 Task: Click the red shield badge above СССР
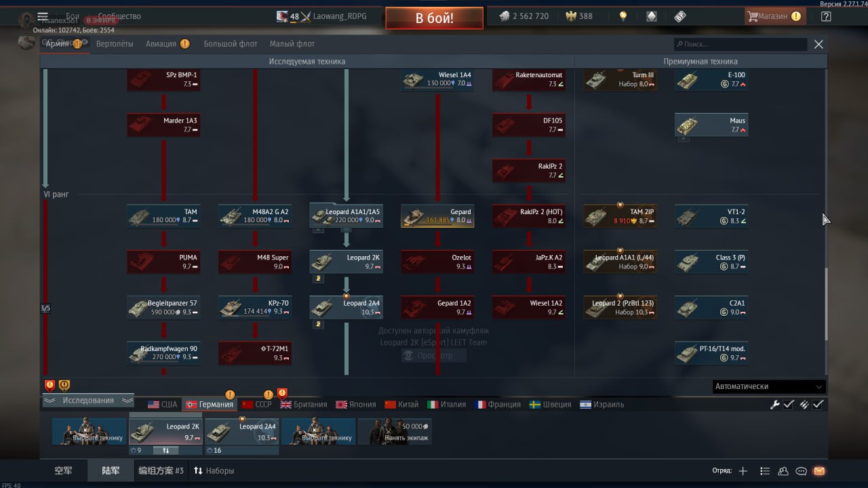click(x=282, y=393)
